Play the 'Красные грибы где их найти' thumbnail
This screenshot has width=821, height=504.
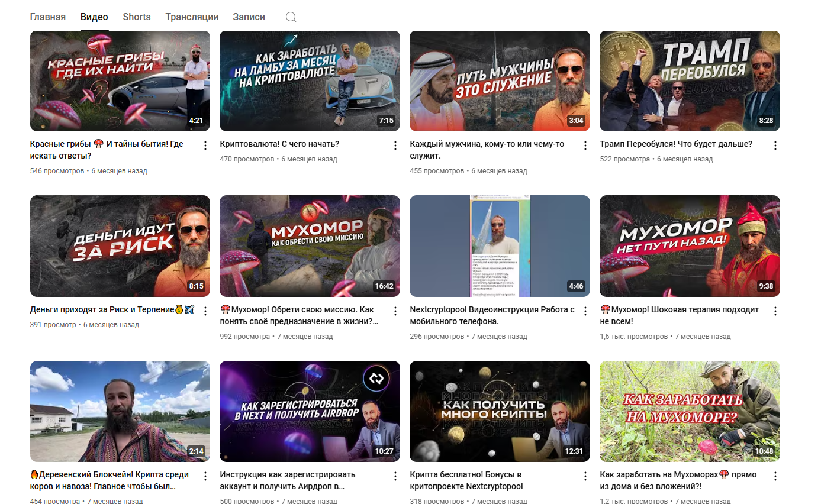120,81
